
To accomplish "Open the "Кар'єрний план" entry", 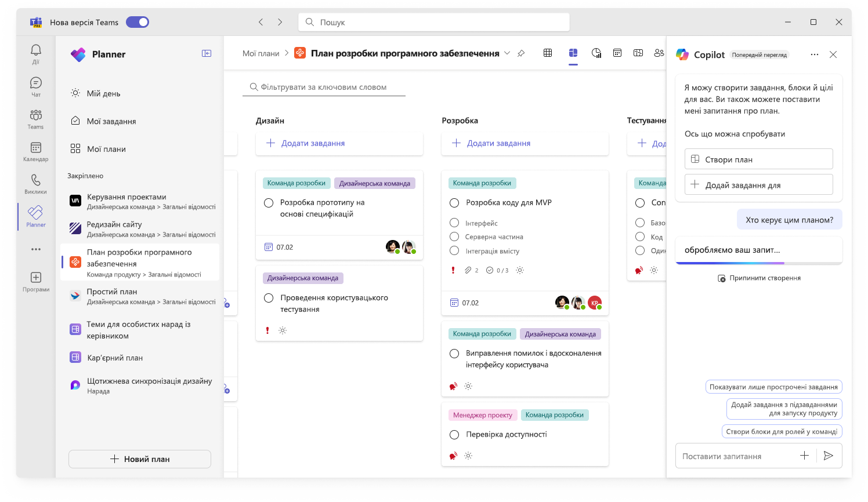I will [x=140, y=358].
